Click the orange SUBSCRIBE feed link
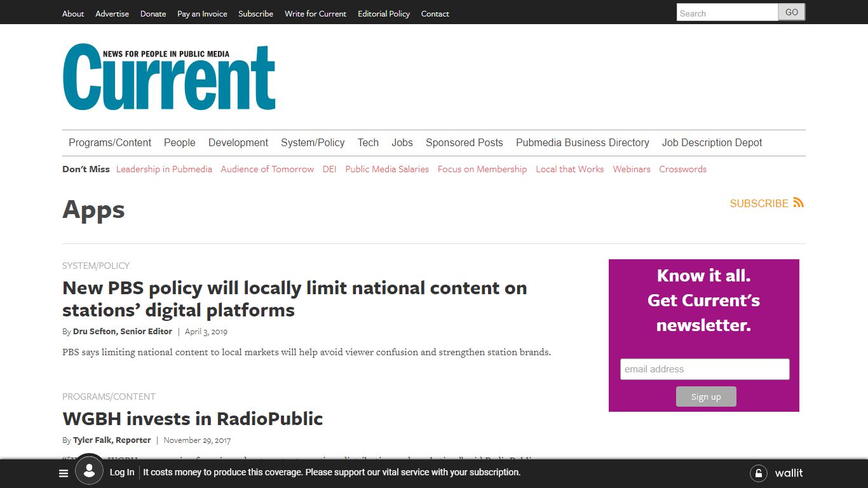Viewport: 868px width, 488px height. [759, 203]
